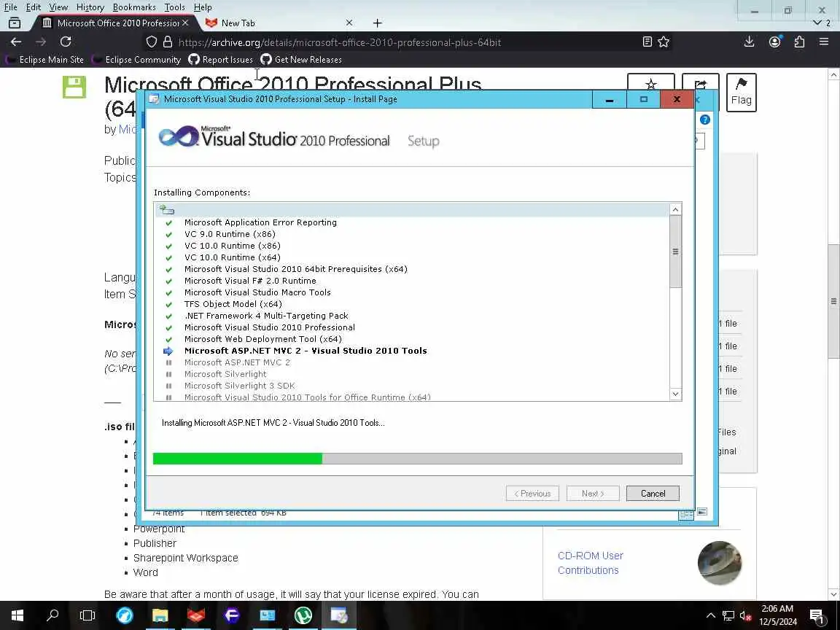The width and height of the screenshot is (840, 630).
Task: Click the green floppy disk software icon
Action: (74, 87)
